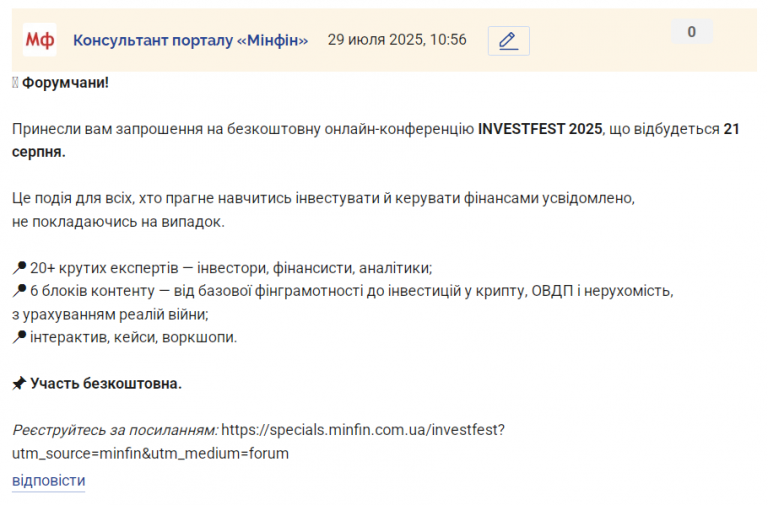Click the line "з урахуванням реалій війни;"
Viewport: 768px width, 505px height.
point(110,314)
